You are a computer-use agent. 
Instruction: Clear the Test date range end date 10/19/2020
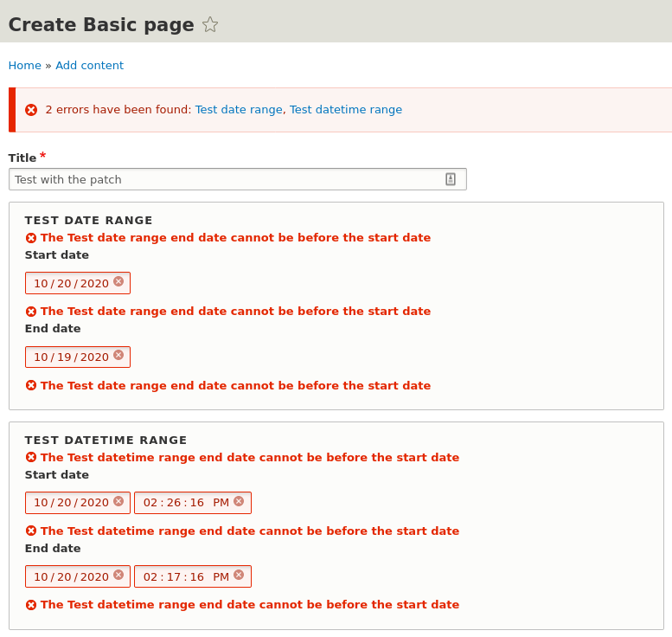(118, 355)
